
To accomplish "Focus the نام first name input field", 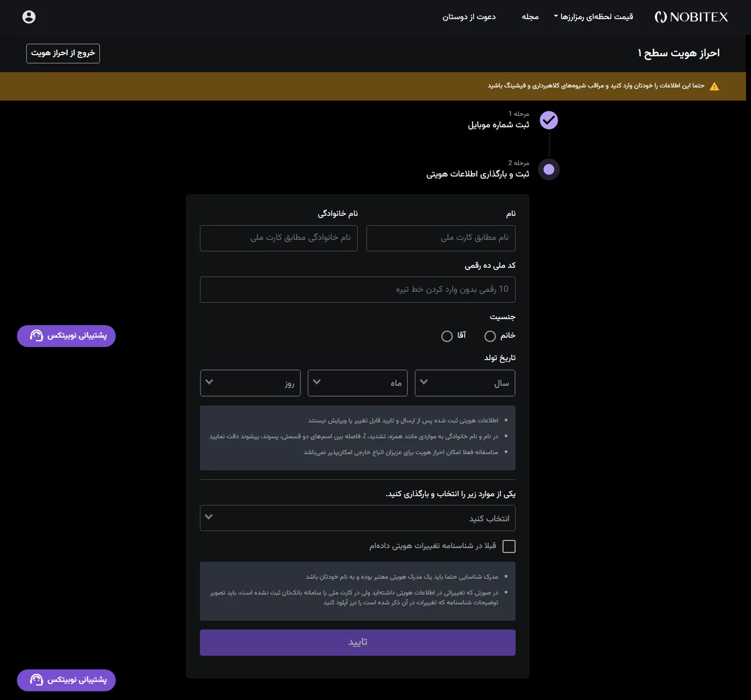I will click(441, 238).
